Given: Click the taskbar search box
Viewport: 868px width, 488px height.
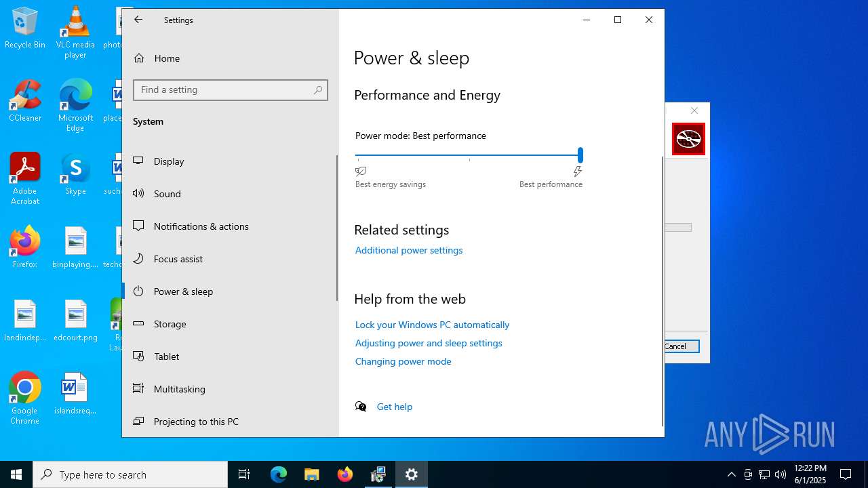Looking at the screenshot, I should coord(130,474).
